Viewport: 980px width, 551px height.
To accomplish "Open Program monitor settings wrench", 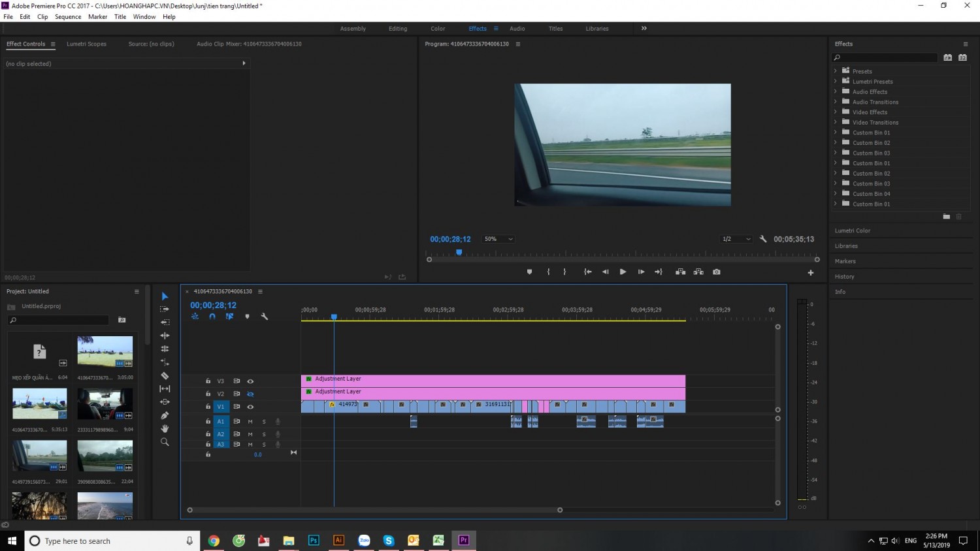I will 763,239.
